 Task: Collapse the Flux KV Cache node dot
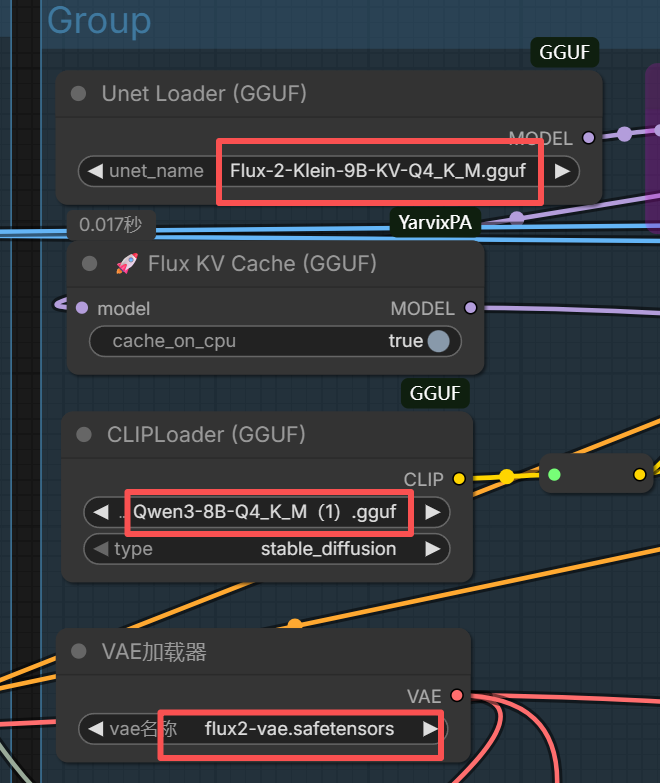point(89,263)
